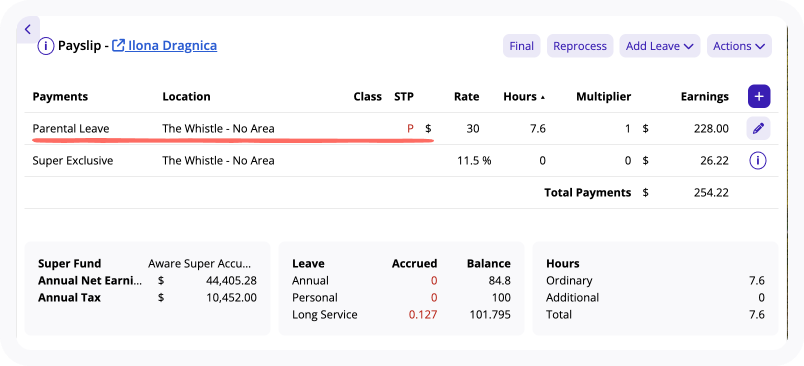Click the Parental Leave rate 30
Image resolution: width=804 pixels, height=366 pixels.
pyautogui.click(x=473, y=129)
